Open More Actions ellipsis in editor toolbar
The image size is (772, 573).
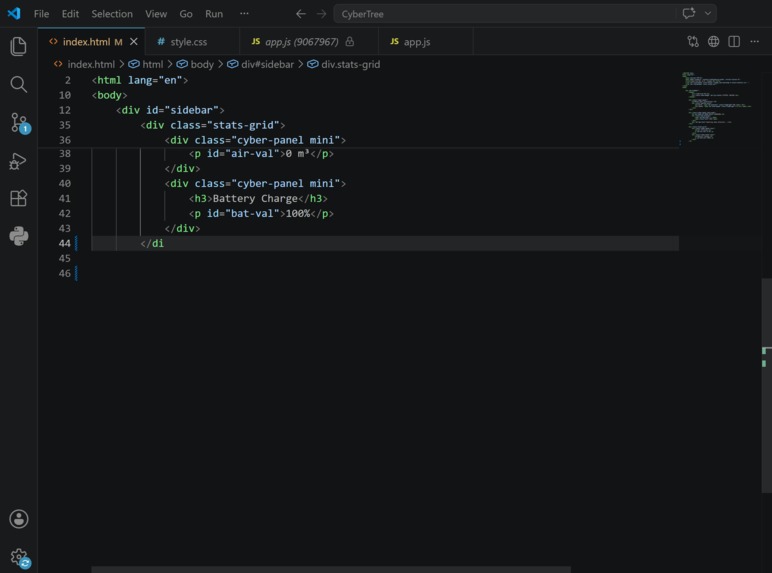tap(754, 41)
